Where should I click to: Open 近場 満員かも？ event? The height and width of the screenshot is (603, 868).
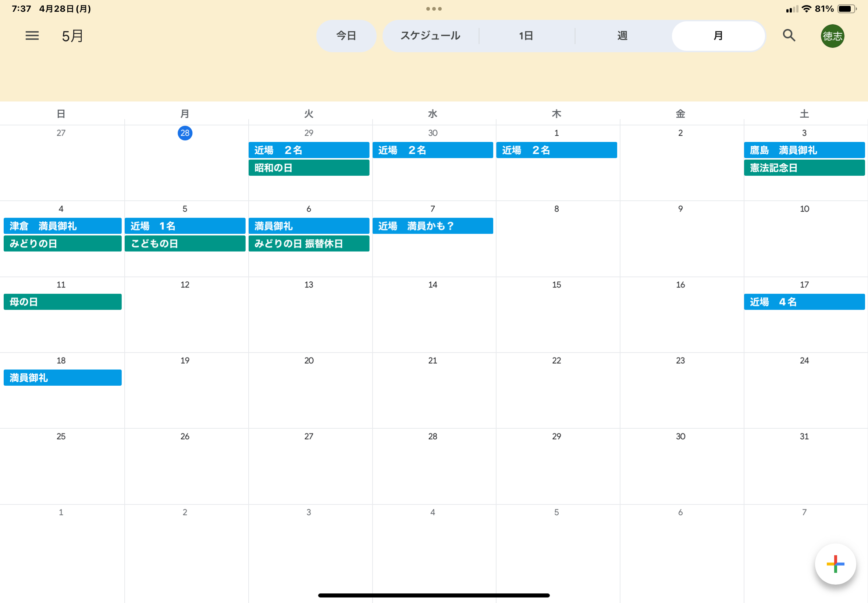[433, 226]
